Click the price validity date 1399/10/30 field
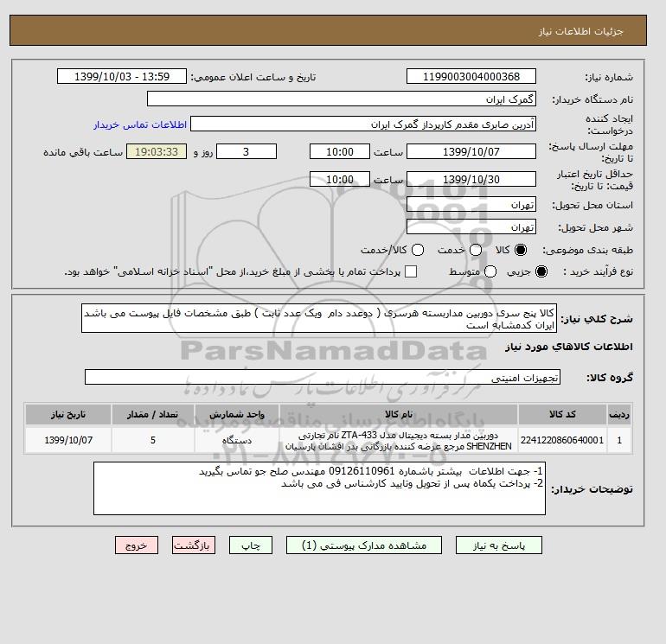 pyautogui.click(x=471, y=179)
